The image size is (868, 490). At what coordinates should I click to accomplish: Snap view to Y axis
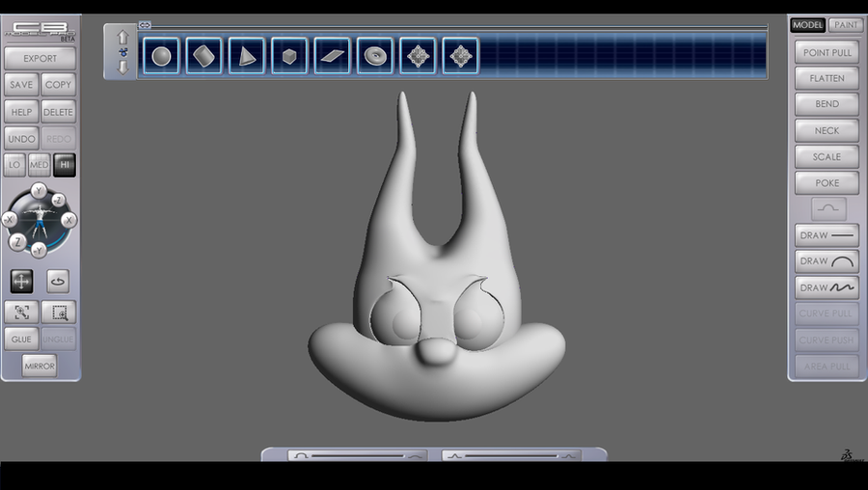(x=39, y=191)
